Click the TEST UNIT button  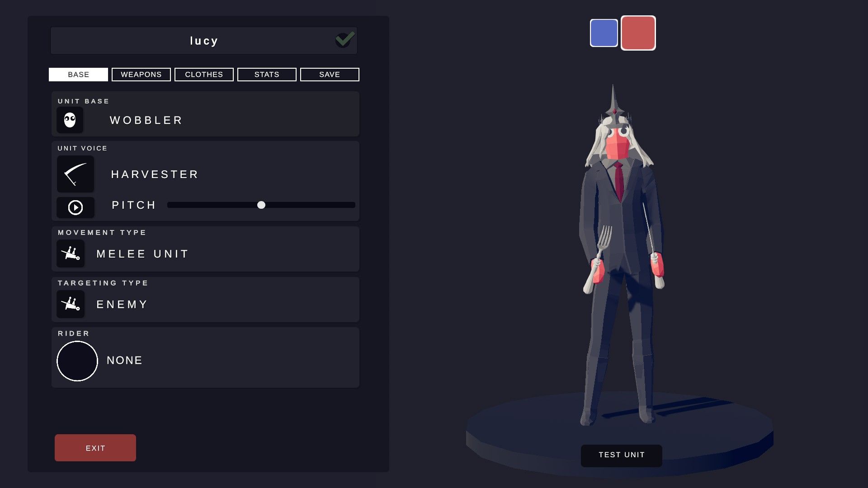[622, 455]
